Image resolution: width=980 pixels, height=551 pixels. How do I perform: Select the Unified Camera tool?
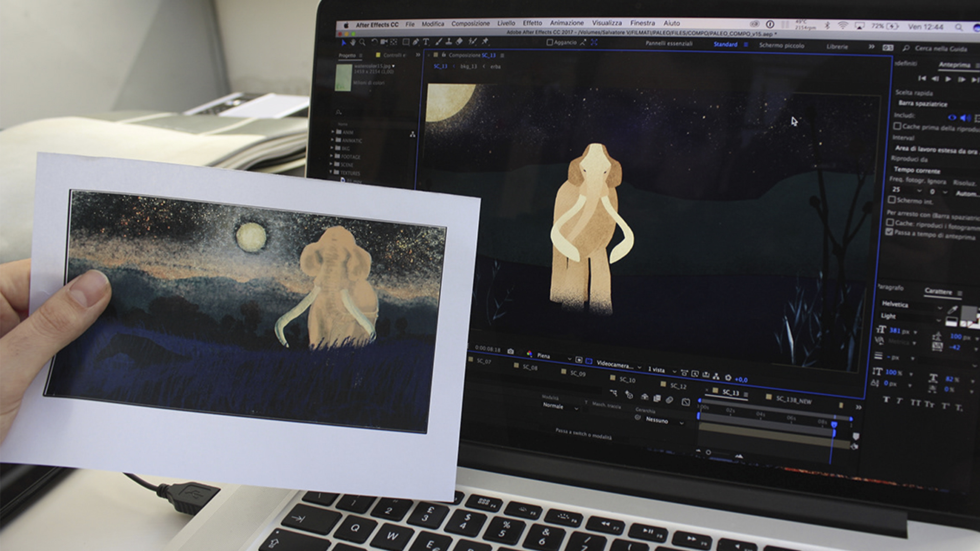point(384,42)
